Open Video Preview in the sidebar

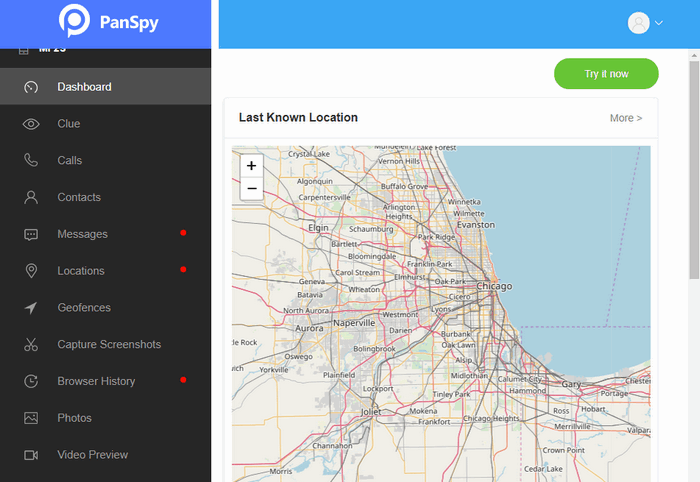coord(105,455)
